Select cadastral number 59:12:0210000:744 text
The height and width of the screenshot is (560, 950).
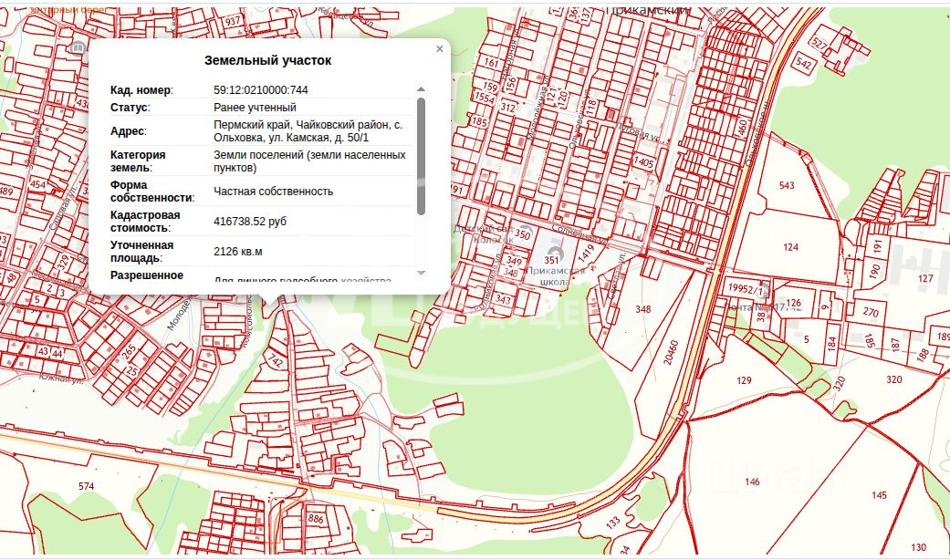click(x=260, y=90)
